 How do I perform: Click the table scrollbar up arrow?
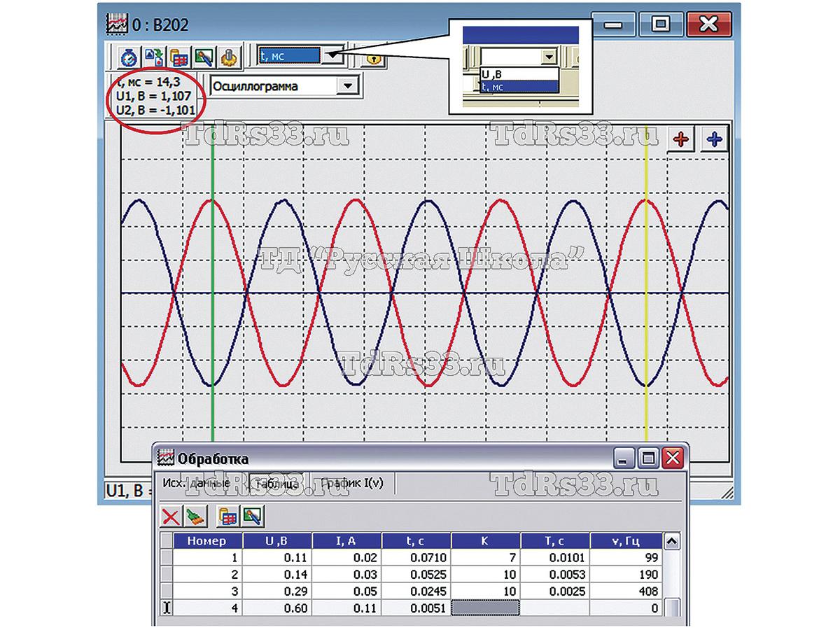click(x=671, y=541)
